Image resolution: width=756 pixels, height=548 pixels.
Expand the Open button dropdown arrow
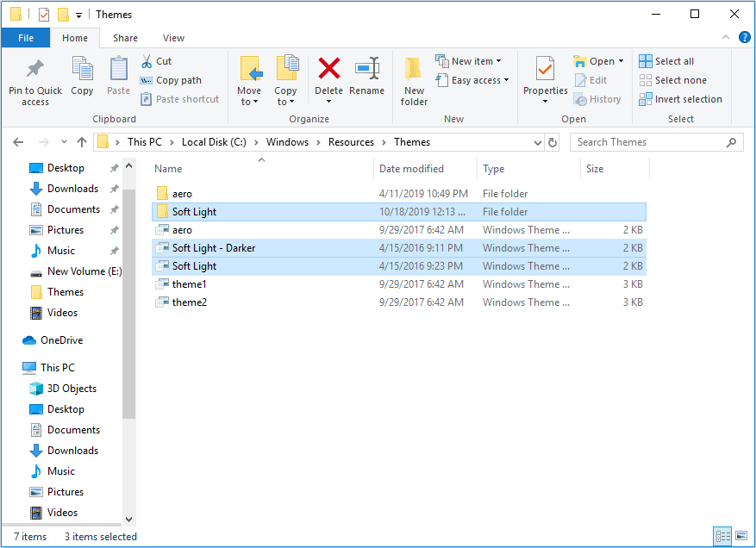[621, 61]
